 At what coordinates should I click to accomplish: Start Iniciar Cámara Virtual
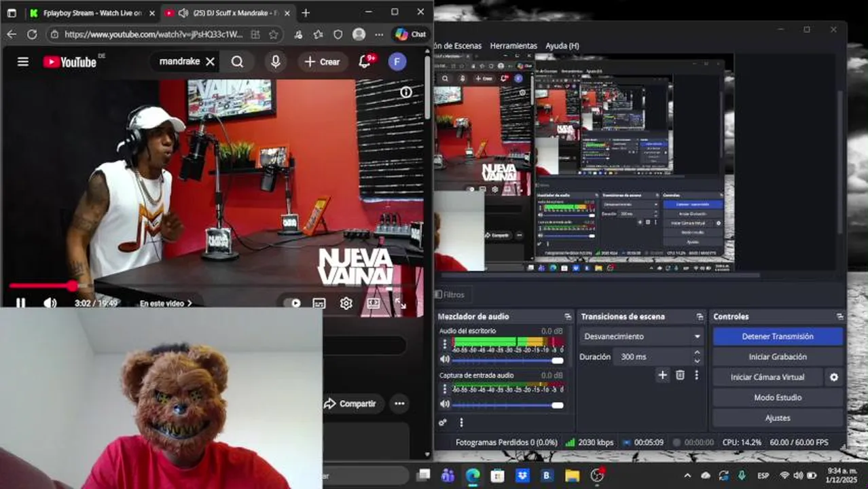pyautogui.click(x=767, y=377)
